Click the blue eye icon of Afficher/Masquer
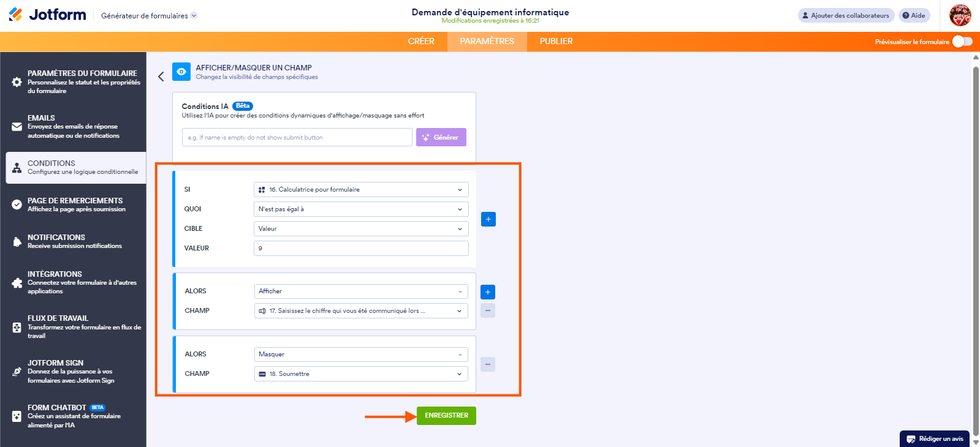 pyautogui.click(x=181, y=72)
